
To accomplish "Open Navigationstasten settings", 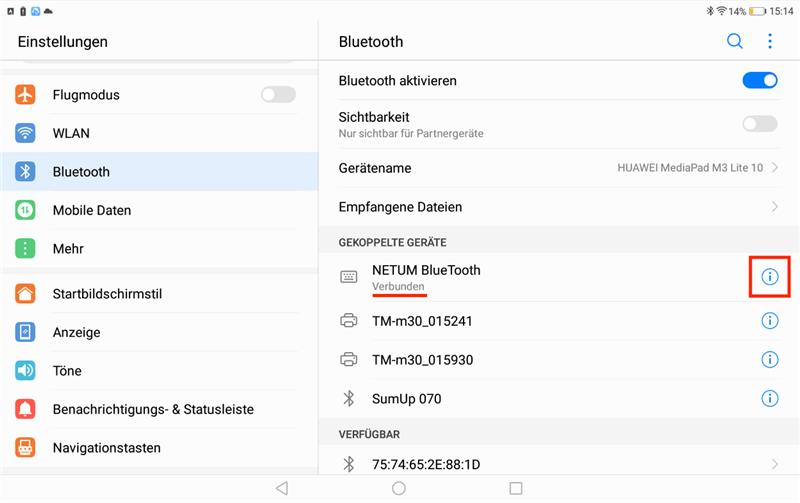I will click(x=159, y=447).
